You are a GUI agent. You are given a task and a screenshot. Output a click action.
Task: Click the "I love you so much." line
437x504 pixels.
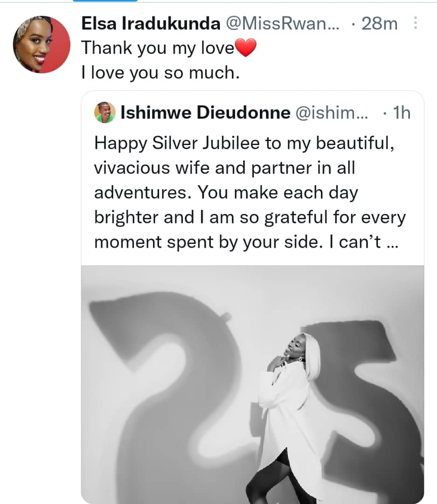160,73
